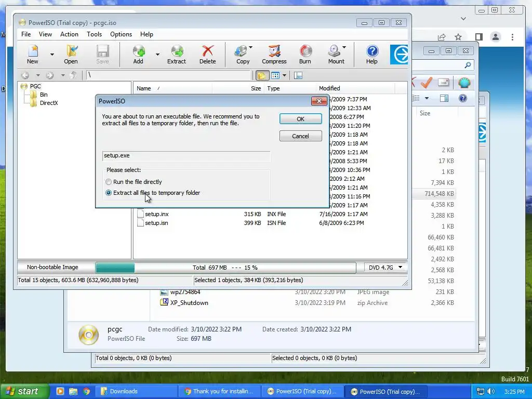This screenshot has height=399, width=532.
Task: Sort by the Name column header
Action: 172,88
